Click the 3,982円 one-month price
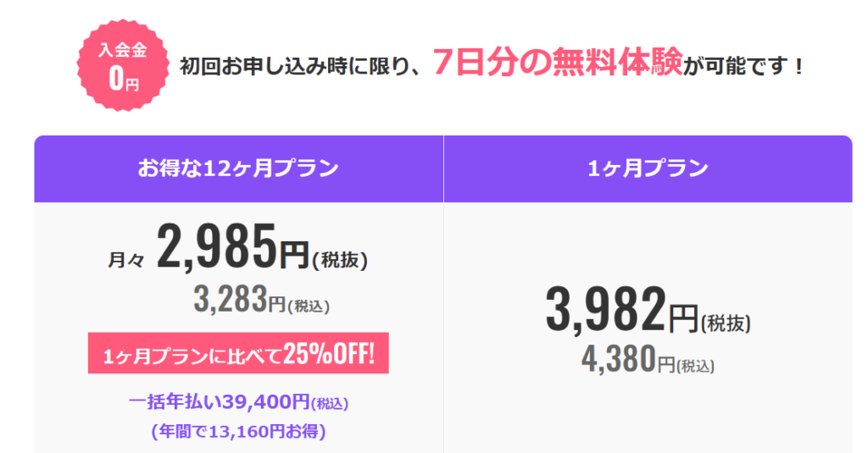The image size is (868, 453). point(620,311)
